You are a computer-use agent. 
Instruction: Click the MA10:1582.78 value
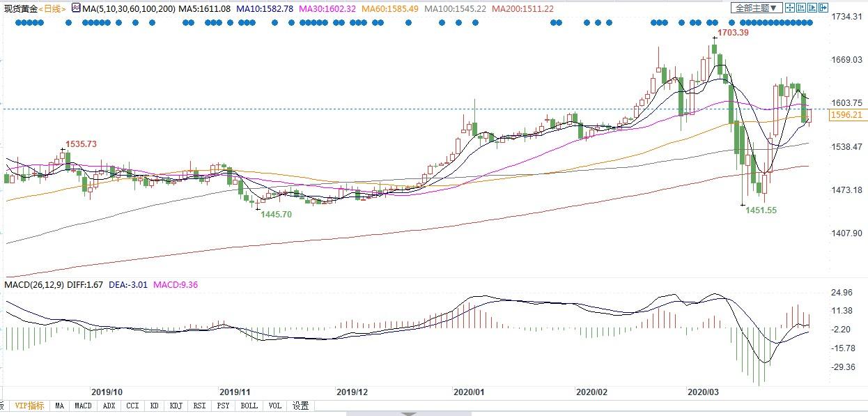point(265,8)
